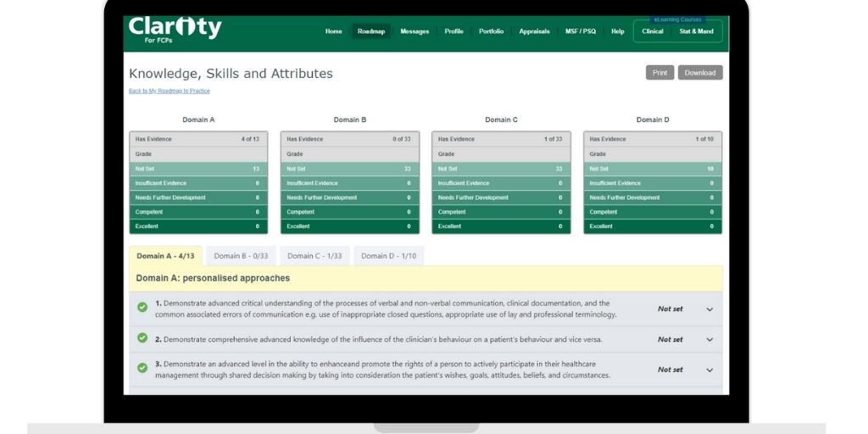Click green check icon beside item 2
The image size is (868, 434).
pos(142,338)
